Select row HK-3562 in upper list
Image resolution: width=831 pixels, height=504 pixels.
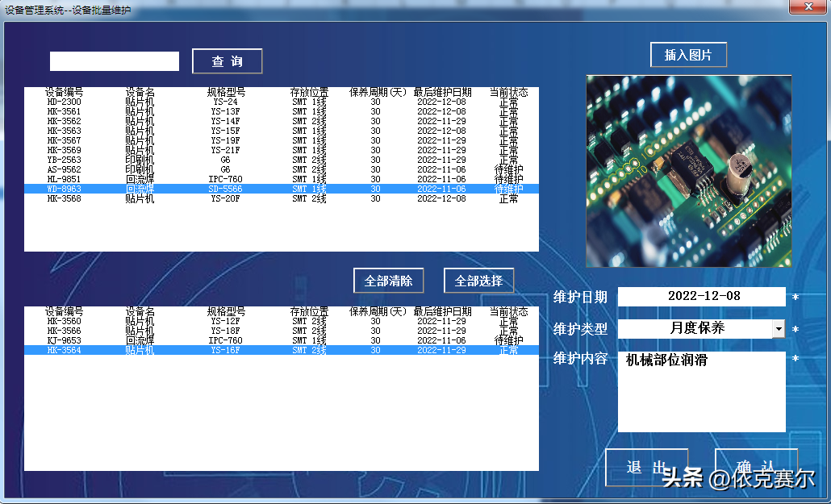click(282, 121)
